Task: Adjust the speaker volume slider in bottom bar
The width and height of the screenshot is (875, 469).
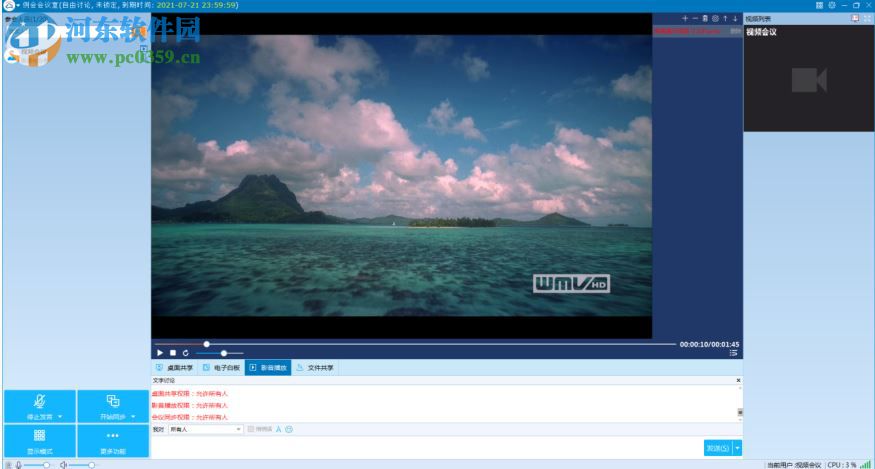Action: coord(82,465)
